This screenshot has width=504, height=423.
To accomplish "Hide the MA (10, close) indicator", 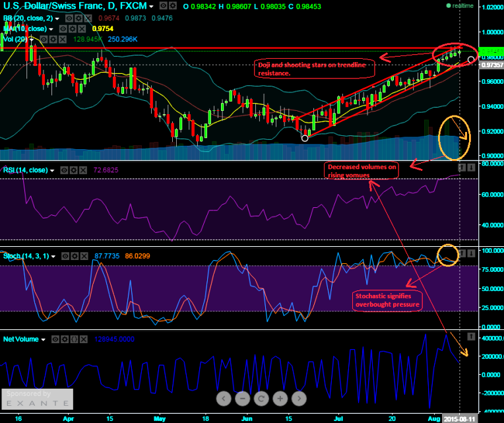I will [x=63, y=29].
